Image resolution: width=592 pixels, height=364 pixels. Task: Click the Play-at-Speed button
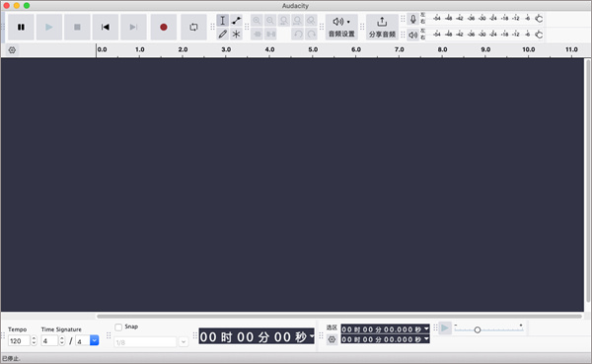pyautogui.click(x=445, y=328)
